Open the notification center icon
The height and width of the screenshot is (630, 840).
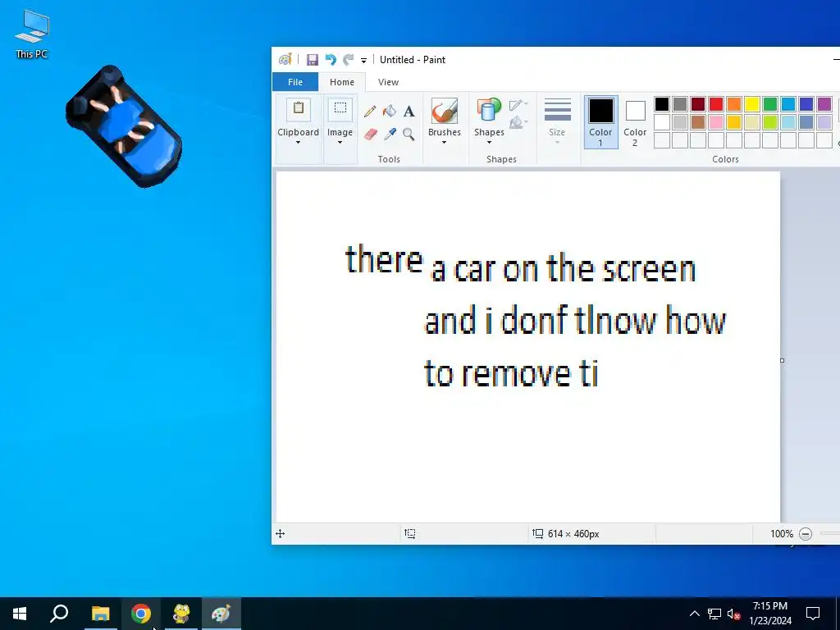tap(813, 614)
